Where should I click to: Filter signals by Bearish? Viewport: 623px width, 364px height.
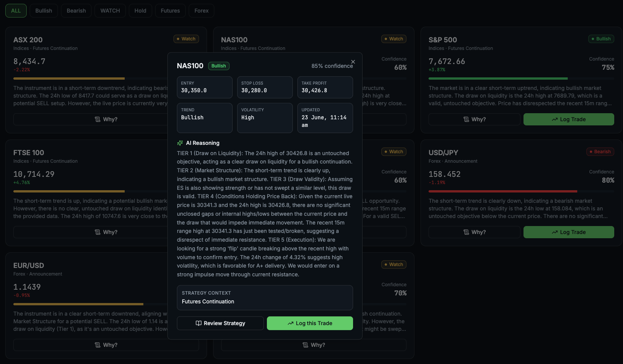pos(76,11)
